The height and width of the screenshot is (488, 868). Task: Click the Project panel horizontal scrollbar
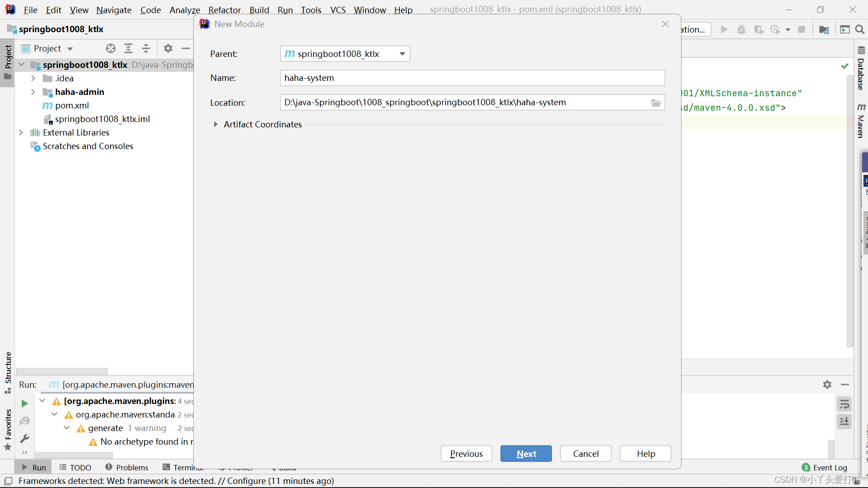62,371
